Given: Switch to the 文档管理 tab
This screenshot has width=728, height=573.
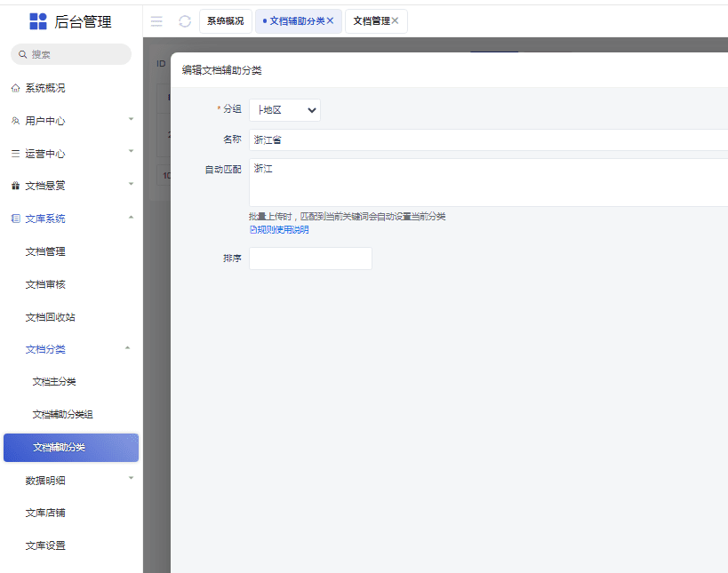Looking at the screenshot, I should pyautogui.click(x=372, y=21).
